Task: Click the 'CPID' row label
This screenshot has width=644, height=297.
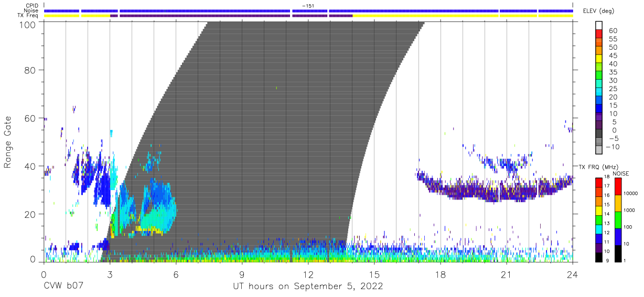Action: 32,6
